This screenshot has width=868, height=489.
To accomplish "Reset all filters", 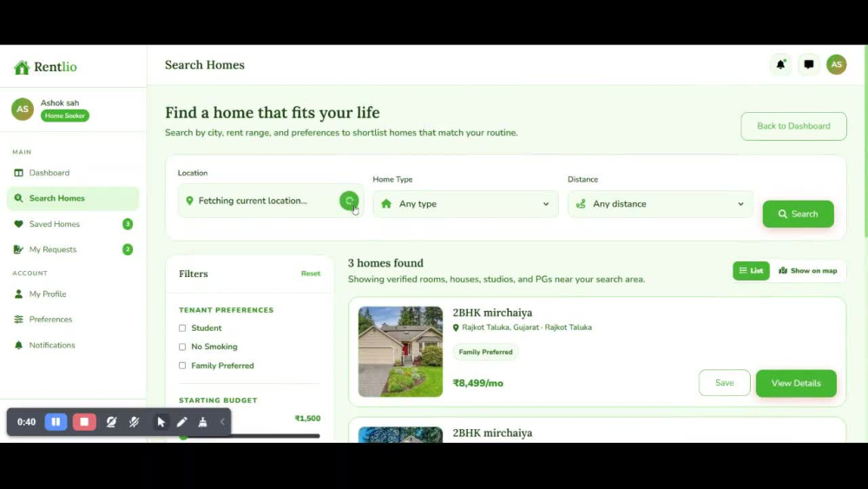I will tap(311, 274).
